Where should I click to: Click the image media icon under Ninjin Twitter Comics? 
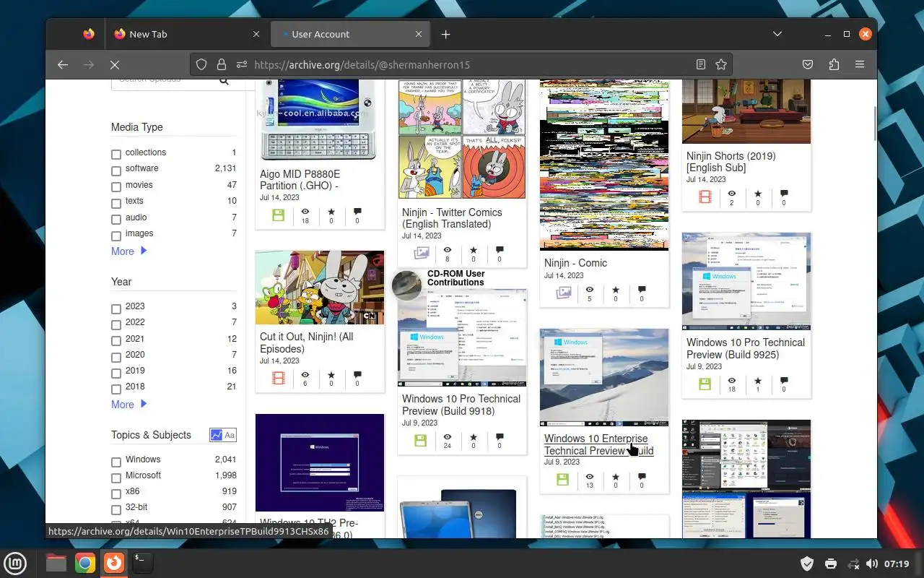pyautogui.click(x=421, y=254)
